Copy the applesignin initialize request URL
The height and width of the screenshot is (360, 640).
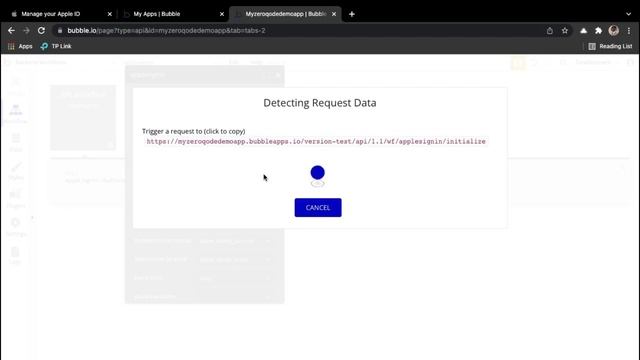click(316, 141)
